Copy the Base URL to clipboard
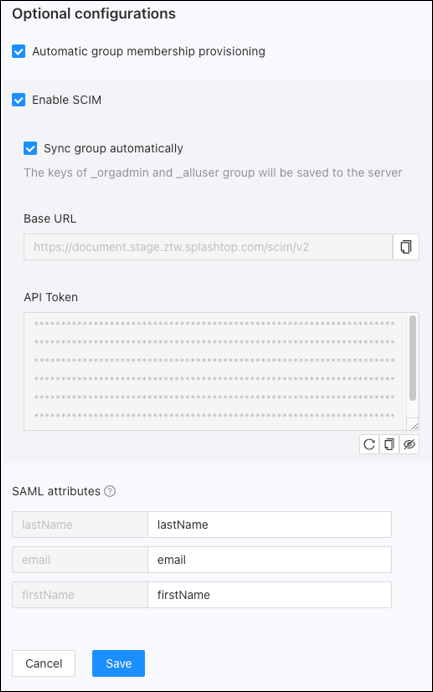The width and height of the screenshot is (433, 692). point(406,247)
